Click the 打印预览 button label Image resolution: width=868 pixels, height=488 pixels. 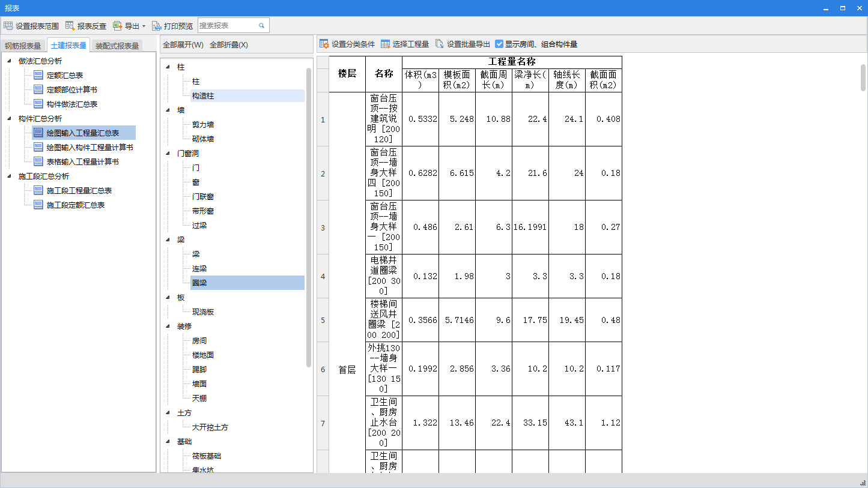178,26
